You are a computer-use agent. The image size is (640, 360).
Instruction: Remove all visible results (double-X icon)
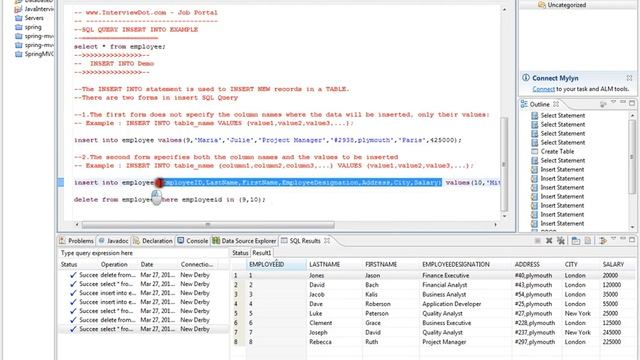[561, 241]
